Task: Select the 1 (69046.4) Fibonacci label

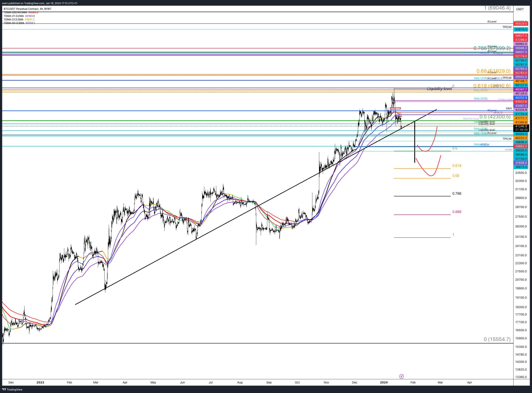Action: (x=497, y=8)
